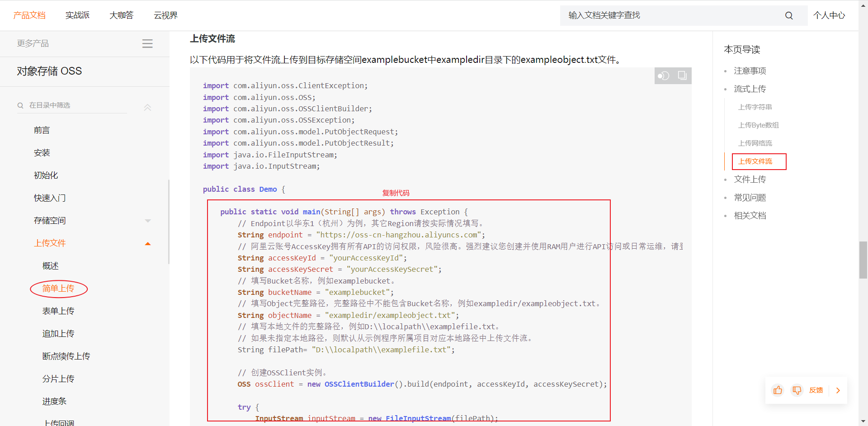
Task: Expand the 存储空间 tree item
Action: (147, 221)
